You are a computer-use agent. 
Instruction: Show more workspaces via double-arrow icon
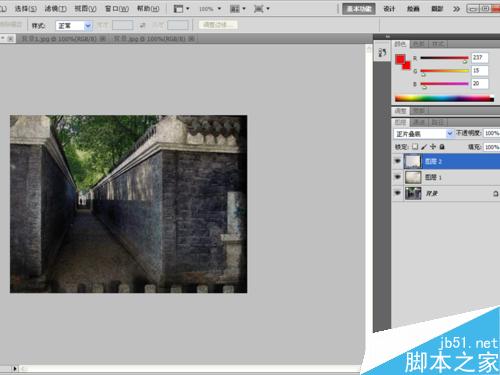(456, 9)
